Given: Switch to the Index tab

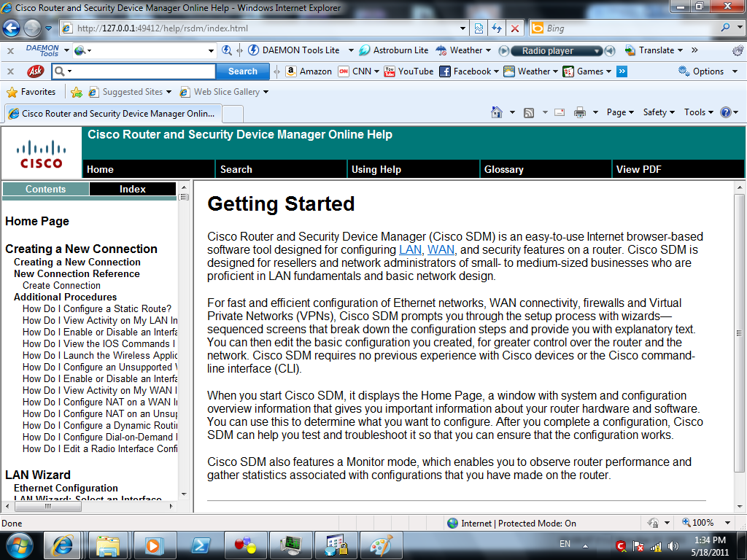Looking at the screenshot, I should point(133,189).
